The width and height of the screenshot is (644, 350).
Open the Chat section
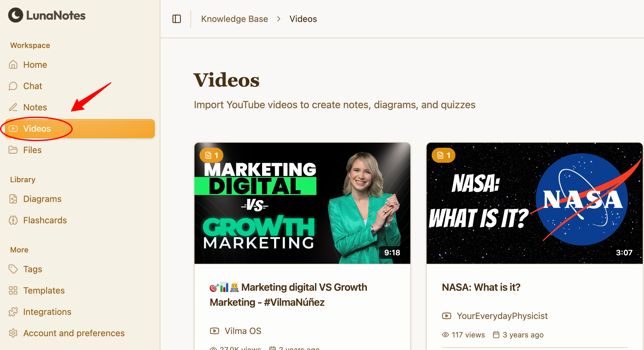point(32,86)
